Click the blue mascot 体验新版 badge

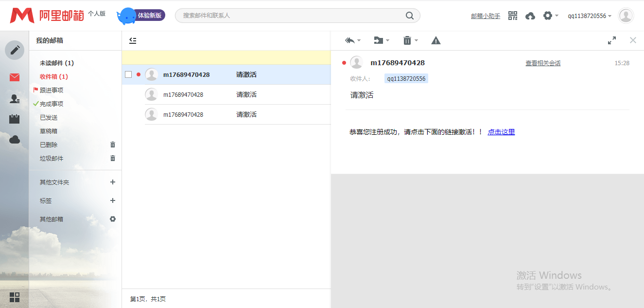[140, 16]
